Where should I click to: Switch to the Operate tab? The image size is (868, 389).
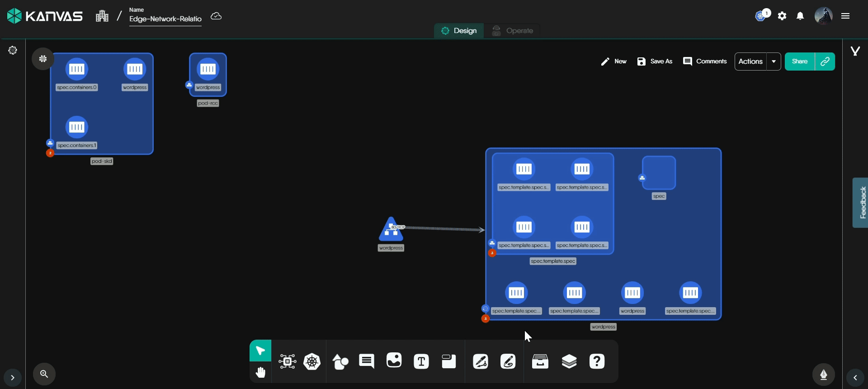pos(513,31)
